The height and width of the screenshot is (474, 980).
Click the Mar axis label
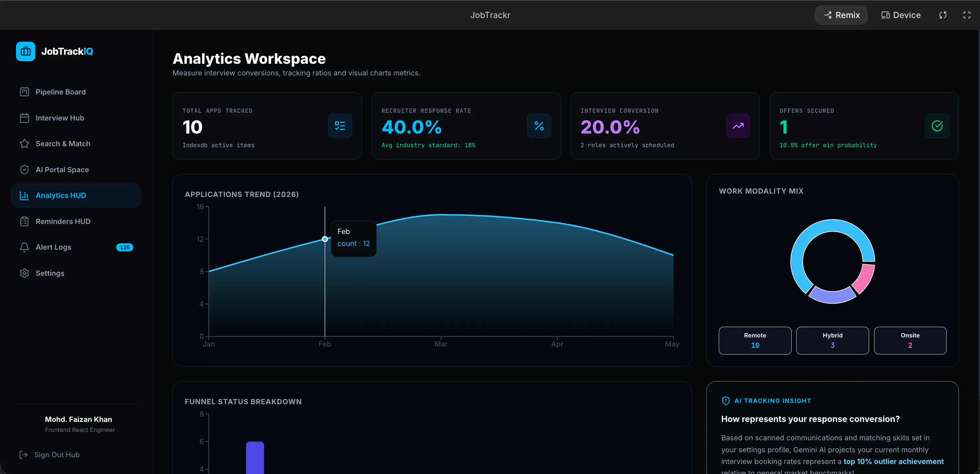441,344
